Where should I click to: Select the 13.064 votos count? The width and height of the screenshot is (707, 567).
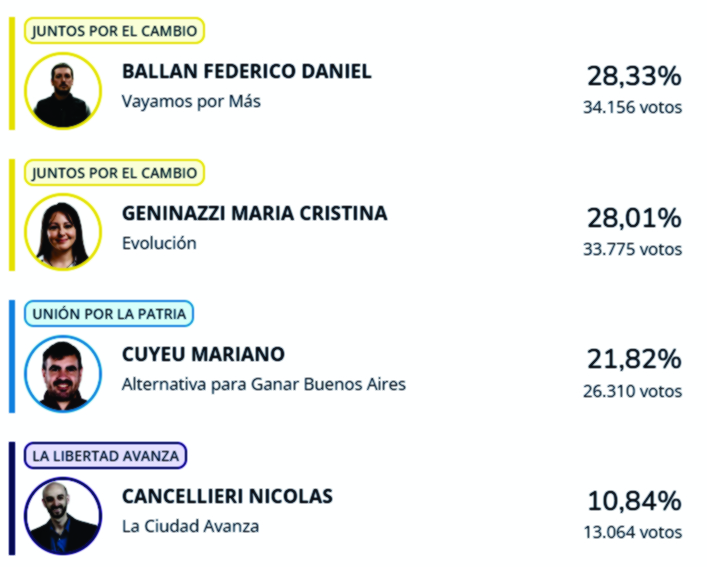point(633,532)
